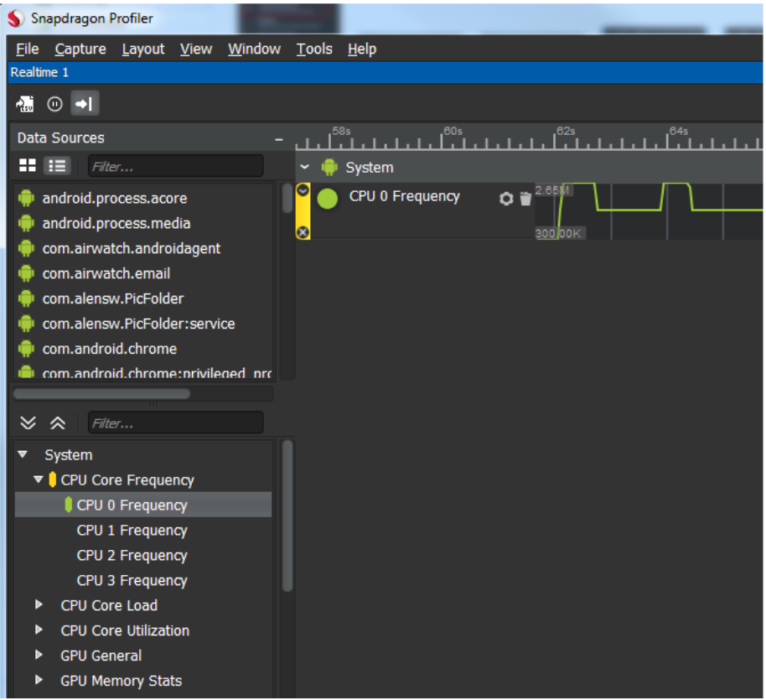The image size is (766, 700).
Task: Click the green marker beside CPU 0 Frequency
Action: [69, 505]
